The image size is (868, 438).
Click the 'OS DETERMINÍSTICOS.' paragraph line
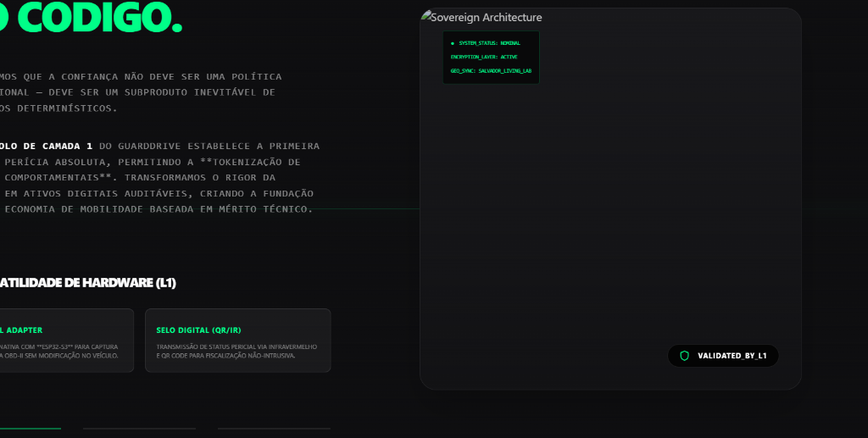click(58, 108)
